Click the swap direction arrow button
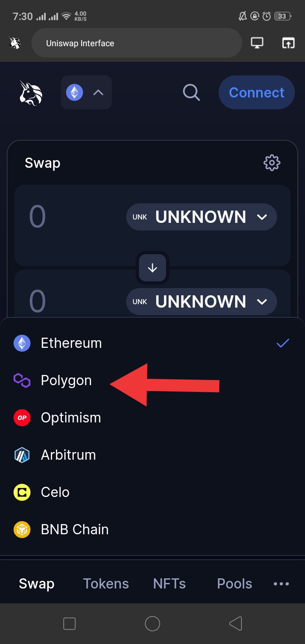Screen dimensions: 305x644 click(152, 268)
